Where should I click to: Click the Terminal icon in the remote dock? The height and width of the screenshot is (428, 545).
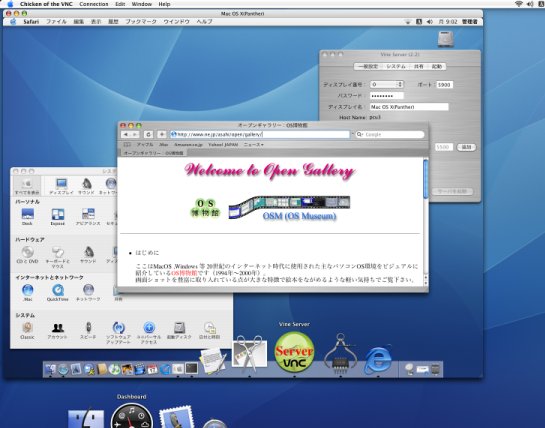[192, 368]
